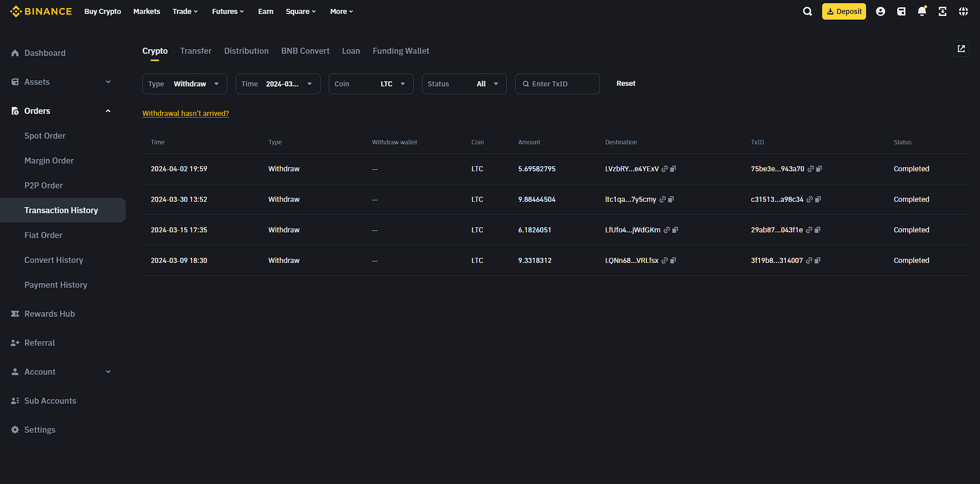Viewport: 980px width, 484px height.
Task: Copy destination address LQNn68...VRLfsx
Action: [x=673, y=260]
